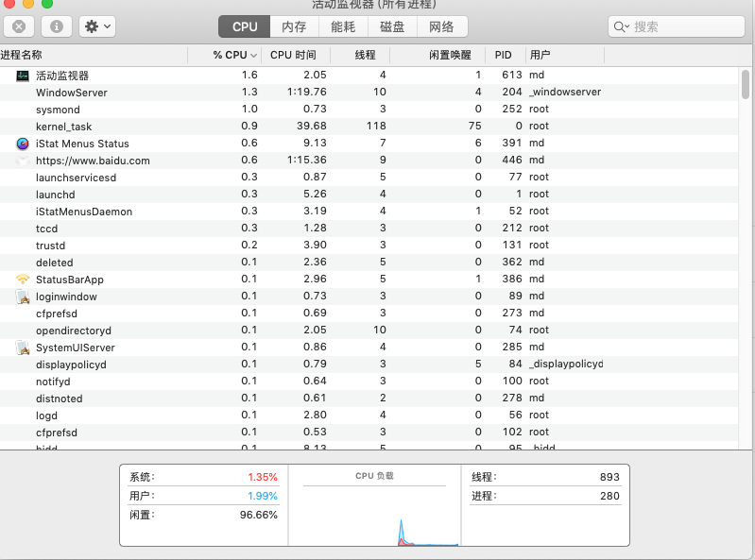Click the quit process stop icon
This screenshot has height=560, width=755.
coord(19,26)
